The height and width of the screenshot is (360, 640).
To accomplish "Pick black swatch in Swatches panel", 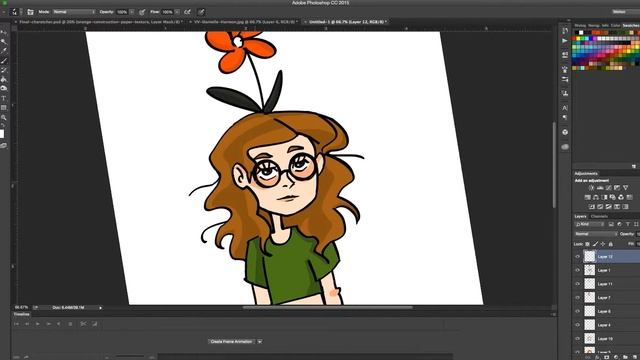I will click(576, 33).
